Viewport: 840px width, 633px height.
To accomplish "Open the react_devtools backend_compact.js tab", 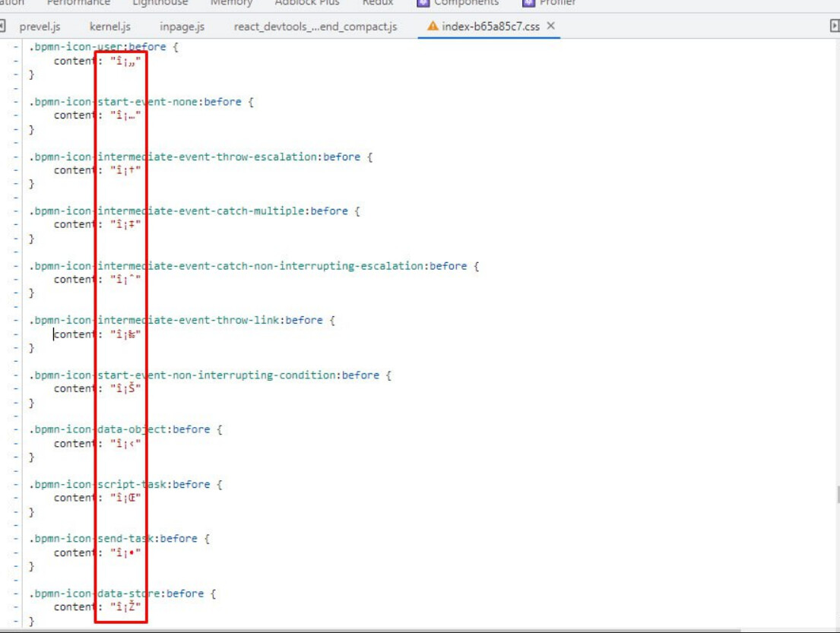I will [x=315, y=27].
